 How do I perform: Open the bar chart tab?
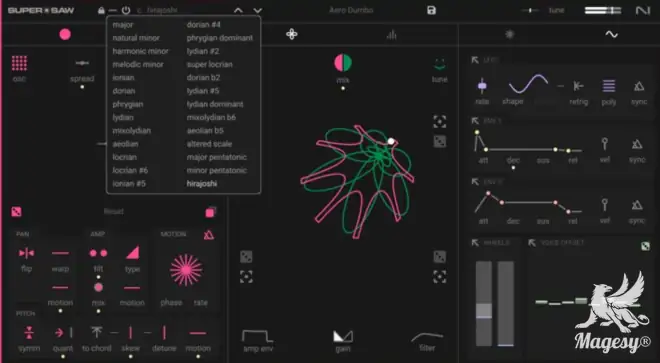(391, 35)
